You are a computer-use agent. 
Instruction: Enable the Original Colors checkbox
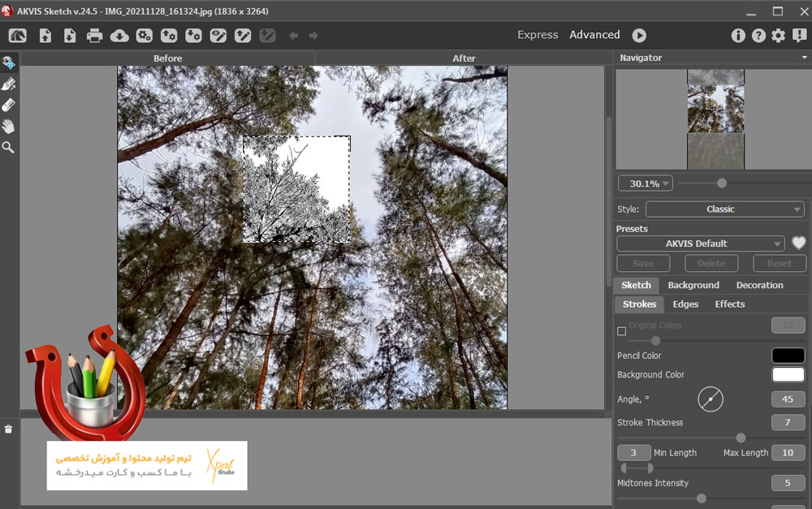coord(621,331)
